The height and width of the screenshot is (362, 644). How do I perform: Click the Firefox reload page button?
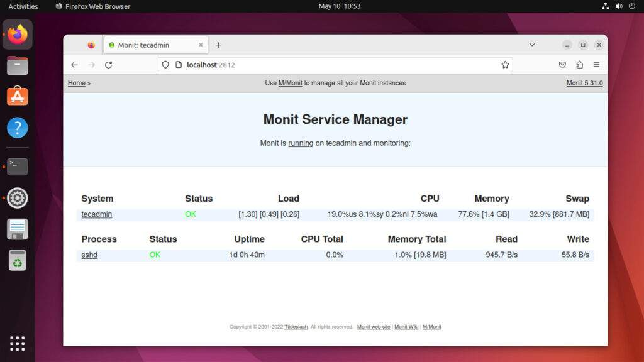click(x=108, y=65)
